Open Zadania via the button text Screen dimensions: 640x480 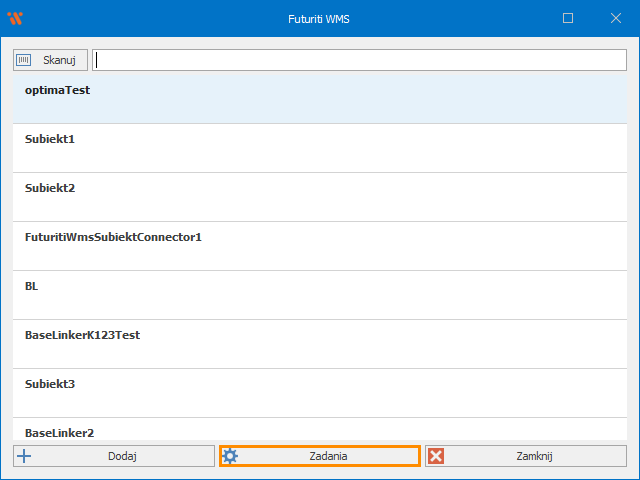click(328, 456)
